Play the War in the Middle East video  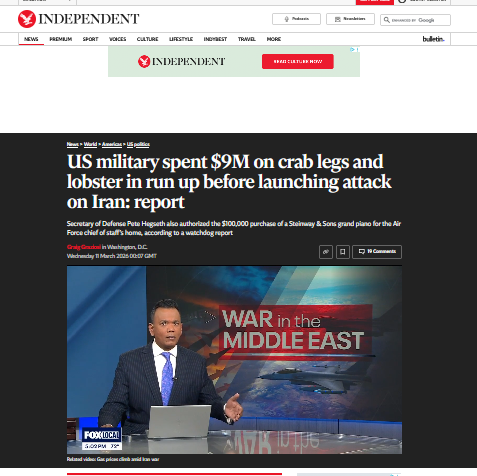click(x=234, y=360)
